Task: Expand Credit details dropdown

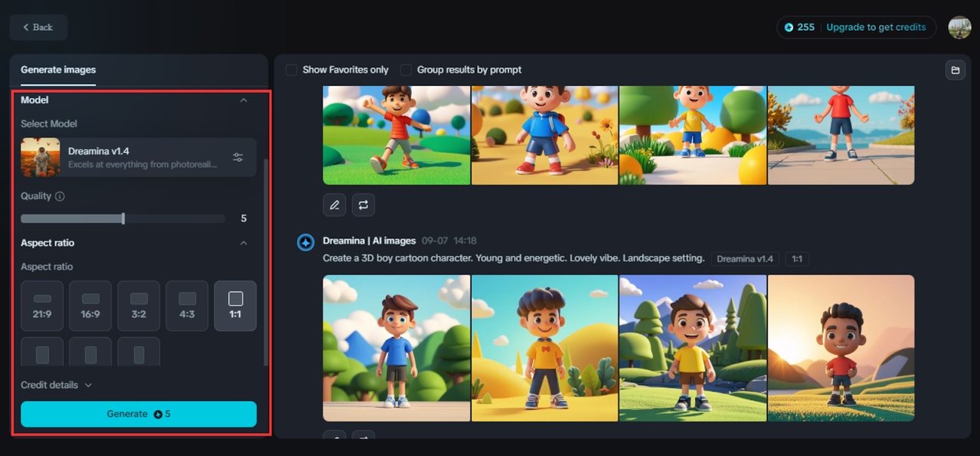Action: point(57,385)
